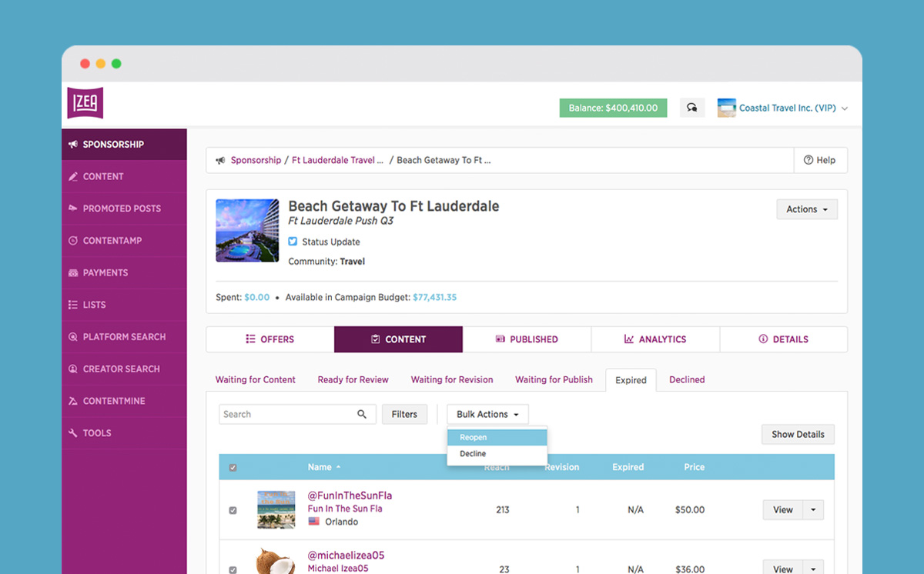Open the Ft Lauderdale Travel breadcrumb link
This screenshot has width=924, height=574.
[x=337, y=160]
